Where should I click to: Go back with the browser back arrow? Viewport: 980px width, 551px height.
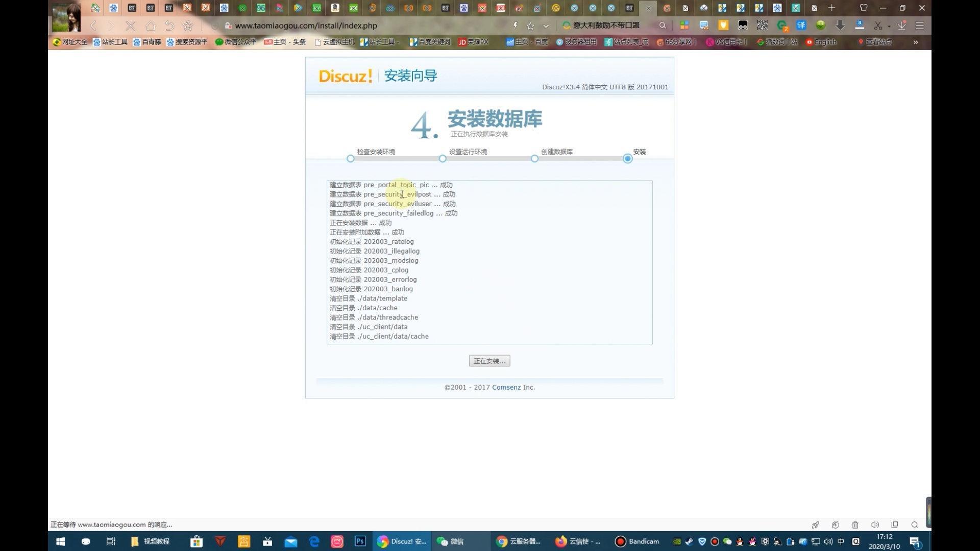click(x=93, y=26)
